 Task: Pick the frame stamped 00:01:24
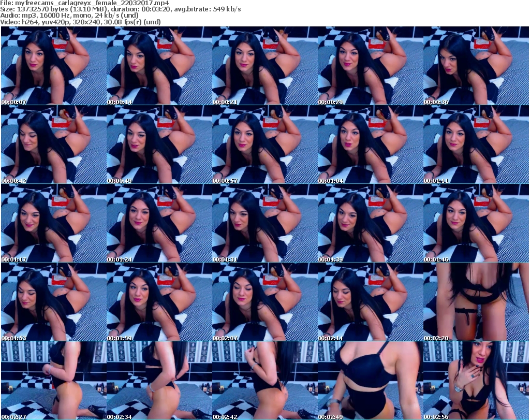[159, 223]
